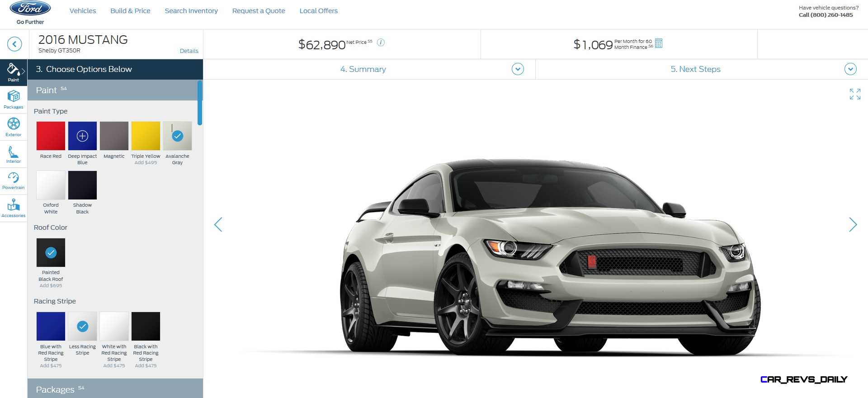Expand the 5. Next Steps chevron
Viewport: 868px width, 398px height.
(x=850, y=69)
